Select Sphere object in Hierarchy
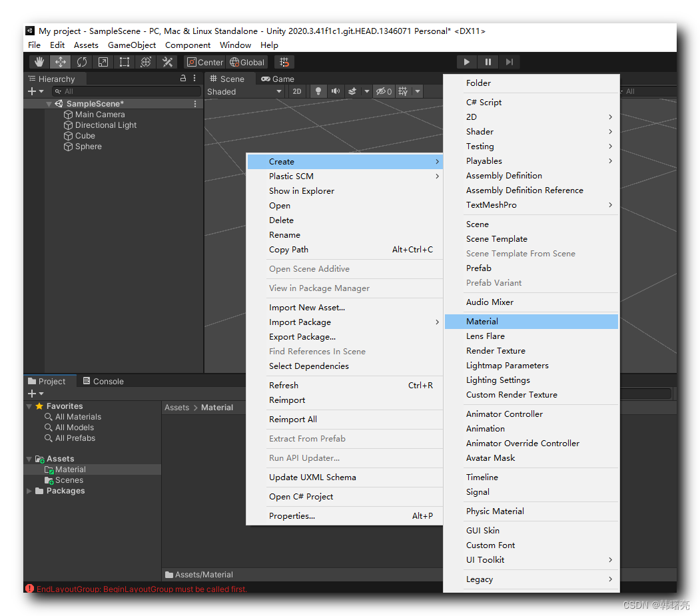The width and height of the screenshot is (700, 616). pyautogui.click(x=88, y=147)
